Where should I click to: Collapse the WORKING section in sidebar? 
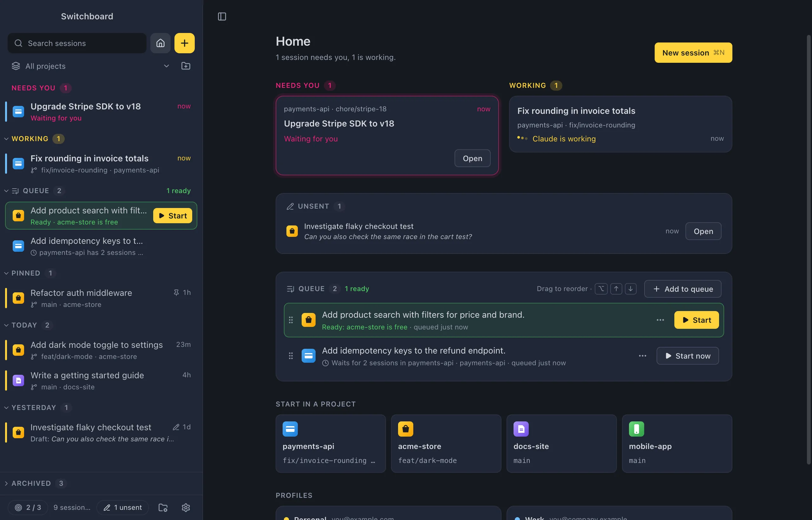coord(6,139)
